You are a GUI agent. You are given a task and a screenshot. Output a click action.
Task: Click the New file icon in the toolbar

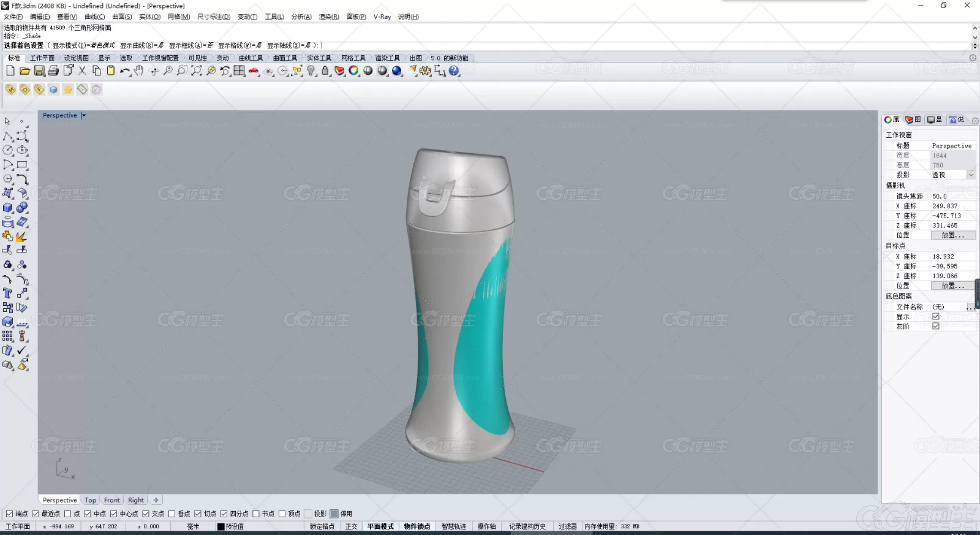point(10,71)
